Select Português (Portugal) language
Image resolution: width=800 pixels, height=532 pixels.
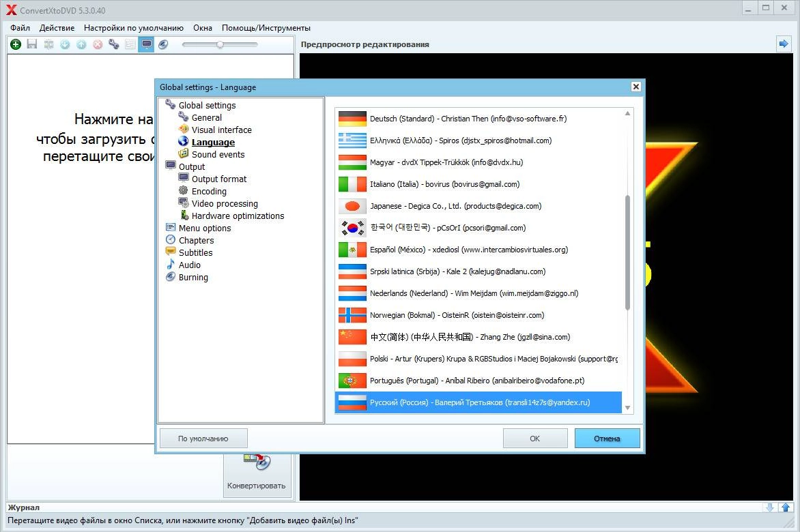click(478, 381)
